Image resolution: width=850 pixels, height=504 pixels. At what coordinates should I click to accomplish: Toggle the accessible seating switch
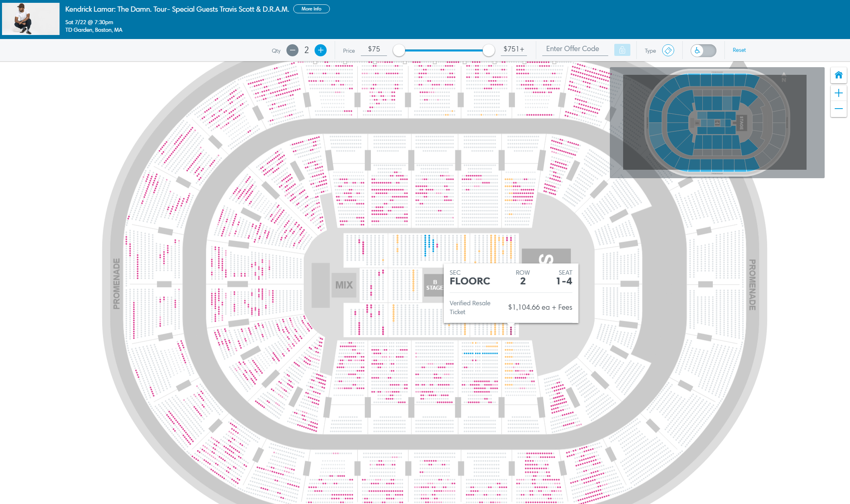click(703, 50)
